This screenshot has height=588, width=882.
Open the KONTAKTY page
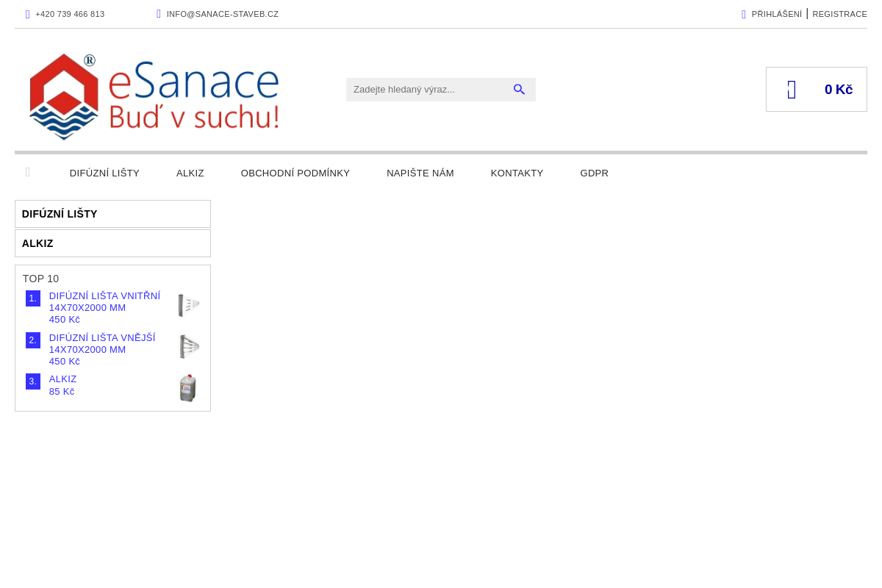click(x=517, y=173)
